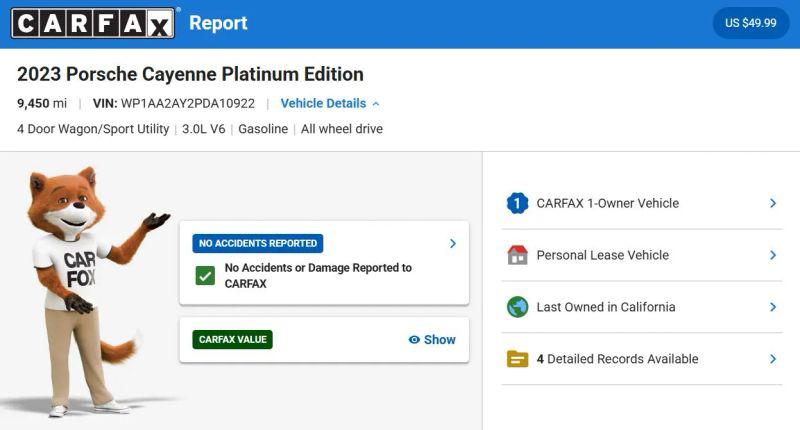Open Personal Lease Vehicle details
This screenshot has height=430, width=800.
(642, 255)
